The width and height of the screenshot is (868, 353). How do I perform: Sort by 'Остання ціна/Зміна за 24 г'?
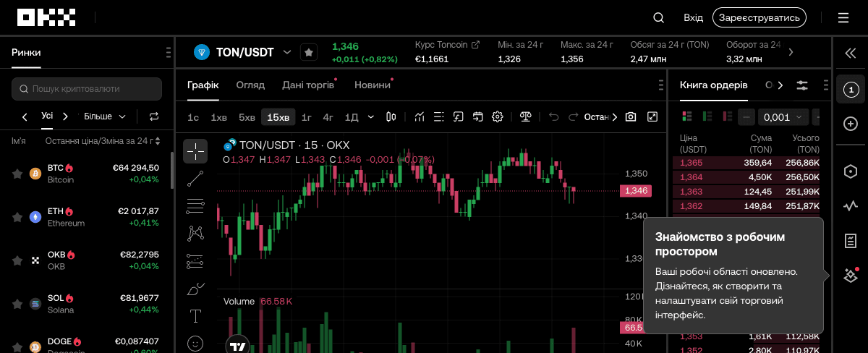point(102,141)
